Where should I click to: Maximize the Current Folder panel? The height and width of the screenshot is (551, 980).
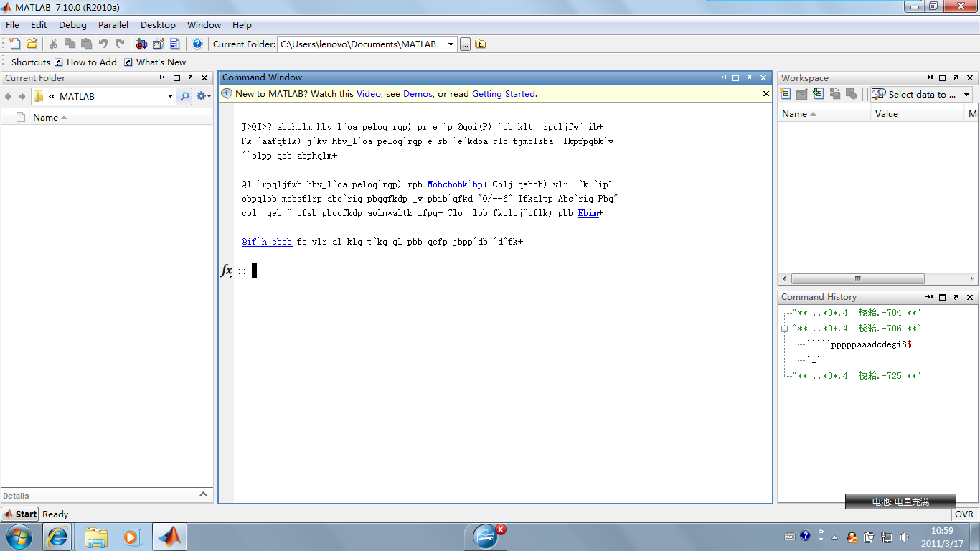[x=177, y=77]
